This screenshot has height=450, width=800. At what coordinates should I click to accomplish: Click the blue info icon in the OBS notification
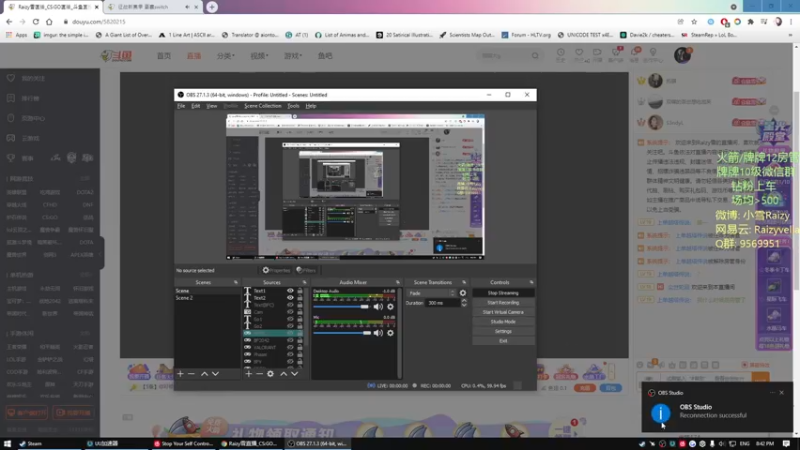pos(661,413)
